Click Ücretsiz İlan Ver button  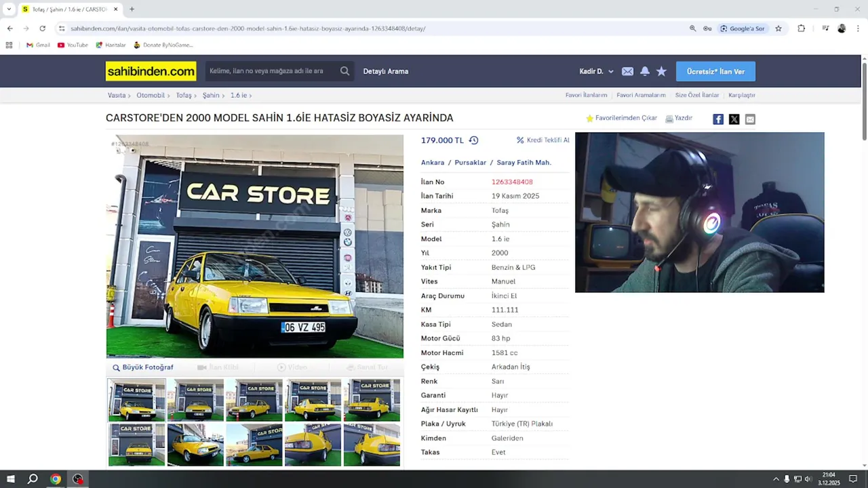[x=715, y=71]
